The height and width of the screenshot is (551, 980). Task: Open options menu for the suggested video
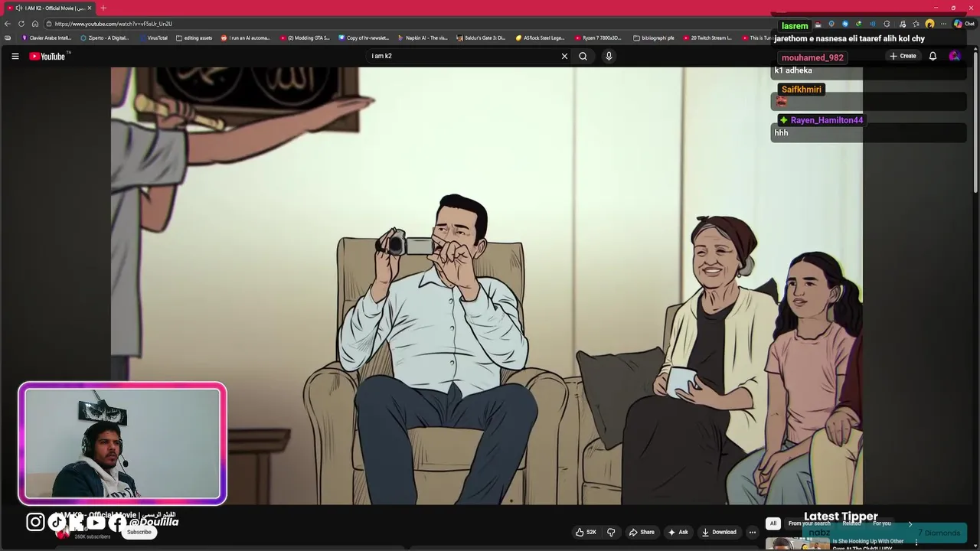[x=916, y=543]
